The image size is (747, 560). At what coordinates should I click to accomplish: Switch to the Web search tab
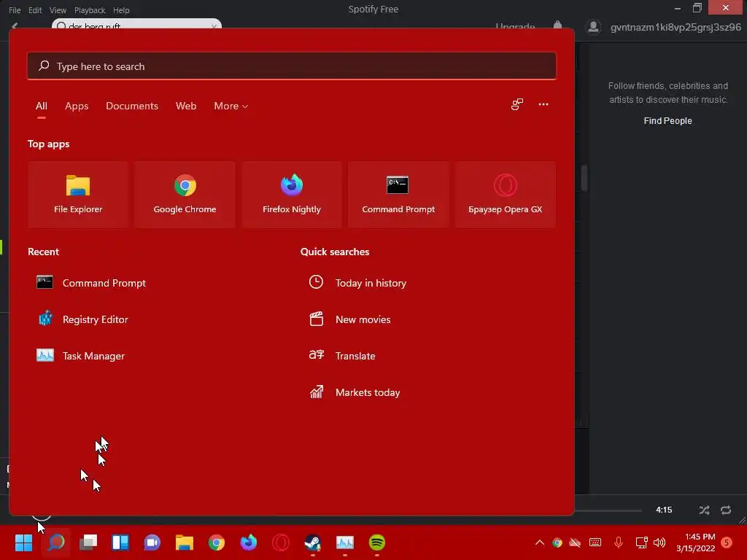pos(186,106)
